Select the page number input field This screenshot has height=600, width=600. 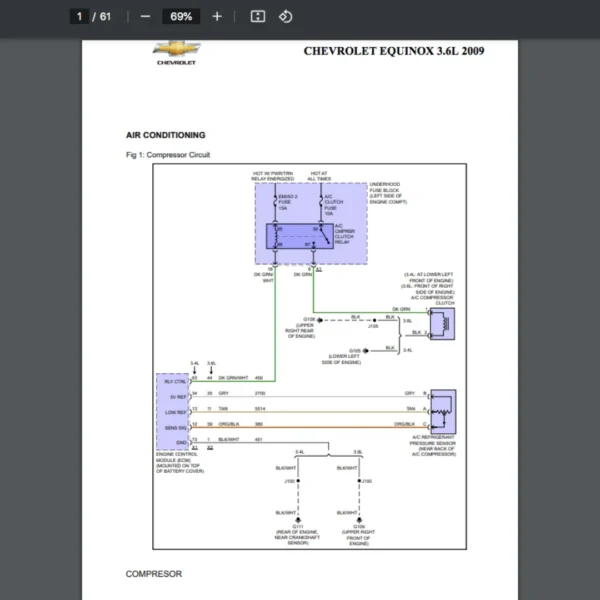(79, 17)
